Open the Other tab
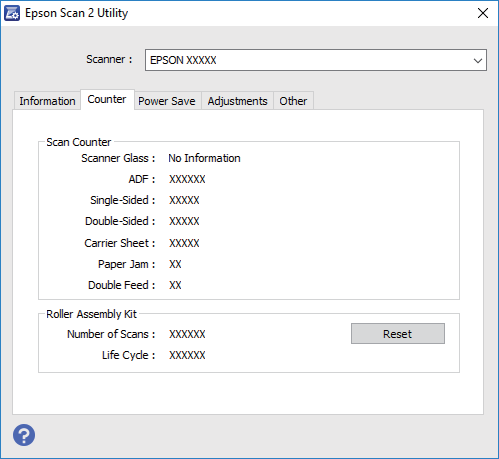The image size is (499, 459). pos(293,101)
